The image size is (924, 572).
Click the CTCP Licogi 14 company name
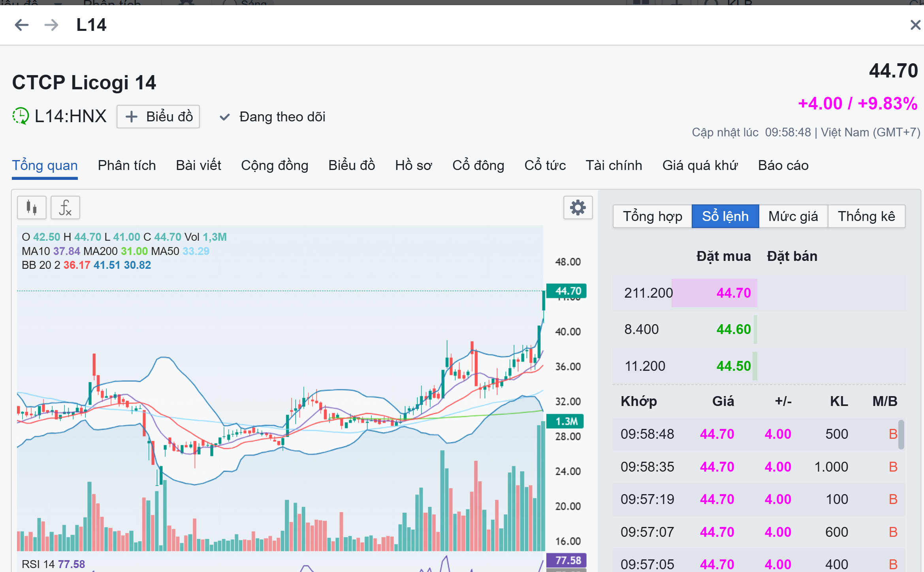(x=84, y=82)
